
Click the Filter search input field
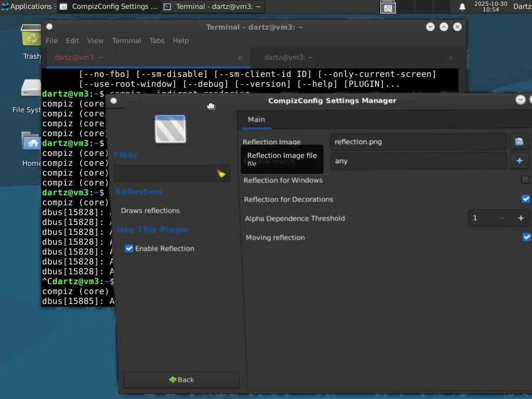172,174
